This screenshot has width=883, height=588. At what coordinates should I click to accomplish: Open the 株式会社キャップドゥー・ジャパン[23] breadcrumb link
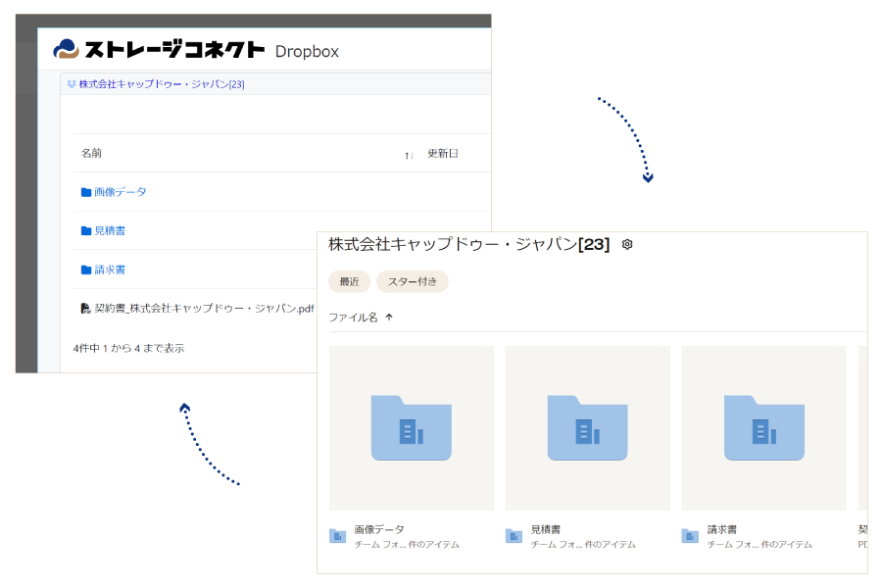click(x=162, y=84)
